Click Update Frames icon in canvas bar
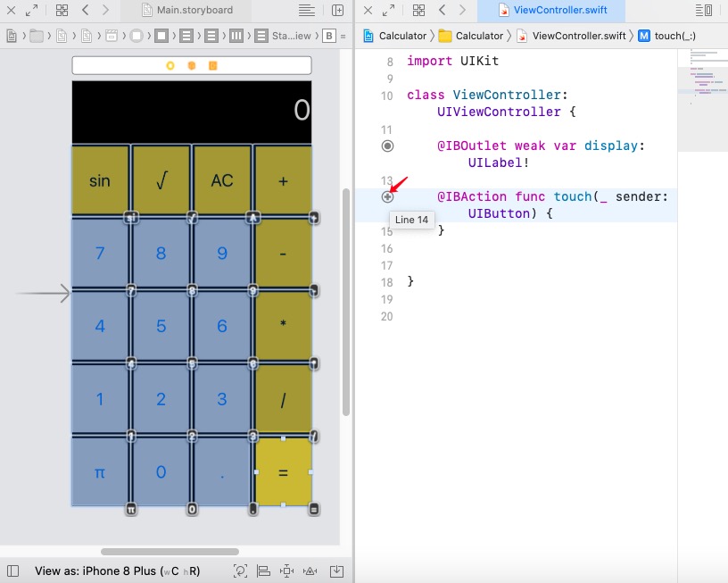 [x=240, y=571]
